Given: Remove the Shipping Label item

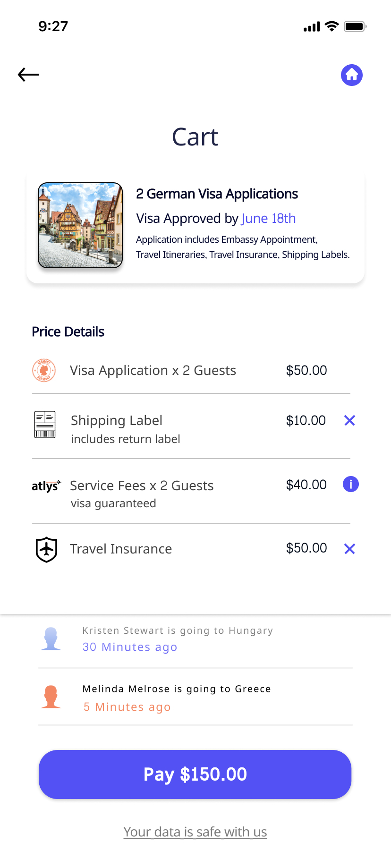Looking at the screenshot, I should coord(349,420).
